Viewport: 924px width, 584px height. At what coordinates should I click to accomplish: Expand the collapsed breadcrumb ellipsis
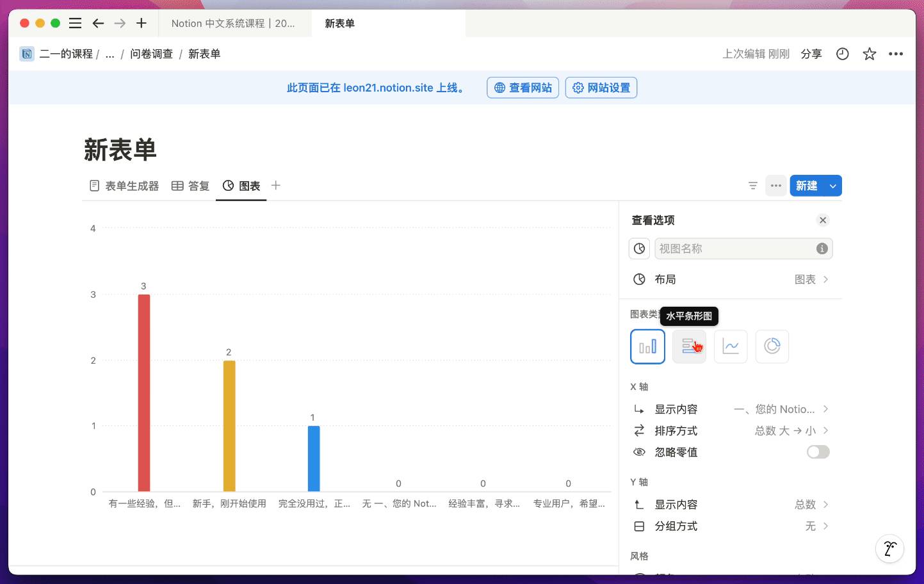pos(110,54)
